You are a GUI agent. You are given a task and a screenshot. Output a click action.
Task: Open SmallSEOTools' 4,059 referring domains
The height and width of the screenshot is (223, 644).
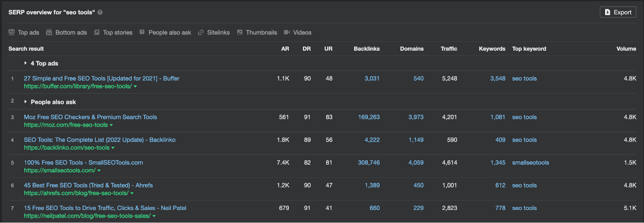pos(416,163)
